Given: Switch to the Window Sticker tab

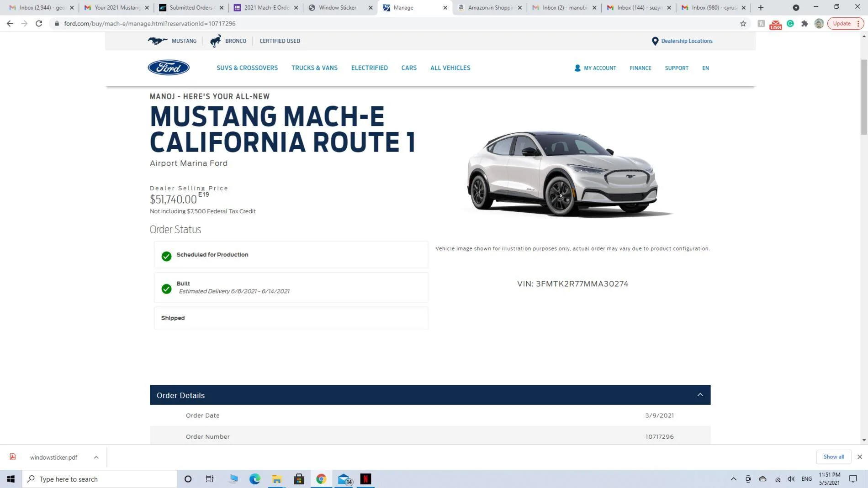Looking at the screenshot, I should [x=337, y=7].
